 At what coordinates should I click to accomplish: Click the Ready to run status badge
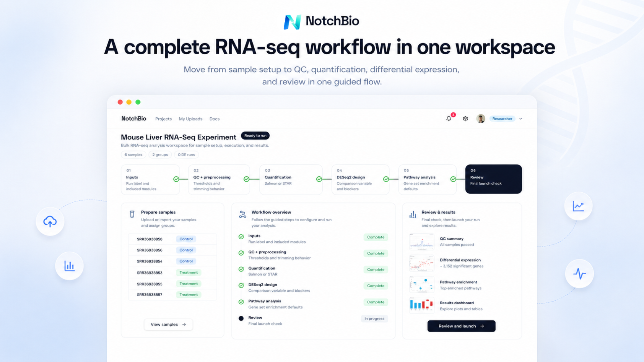coord(255,136)
